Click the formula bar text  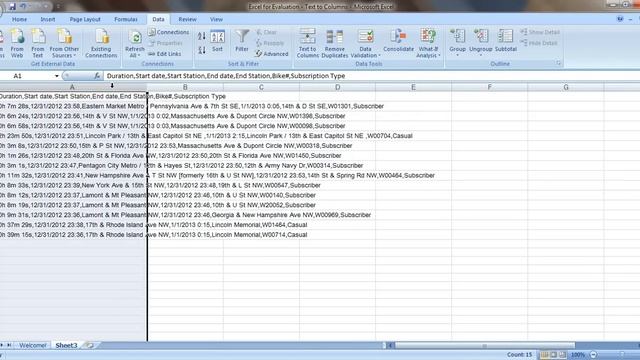point(226,76)
